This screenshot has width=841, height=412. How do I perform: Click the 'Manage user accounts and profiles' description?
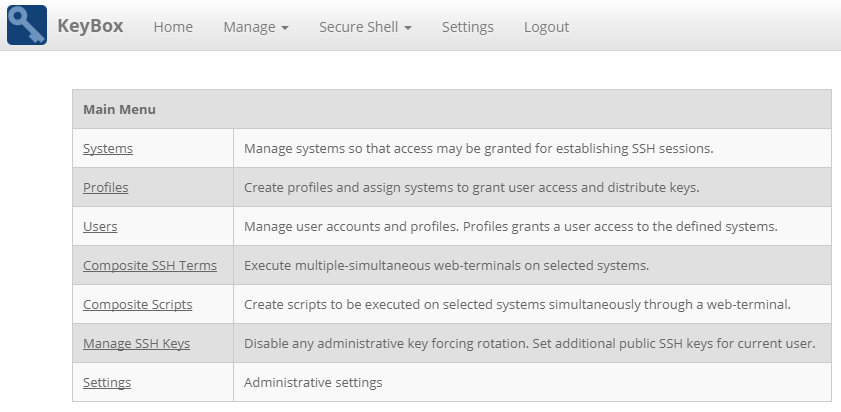click(x=511, y=226)
